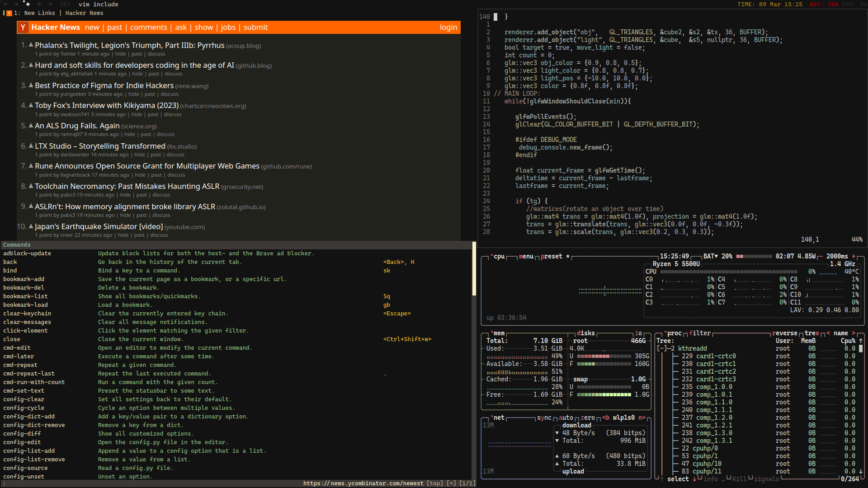Open Toolchain Necromancy article link

(x=127, y=186)
